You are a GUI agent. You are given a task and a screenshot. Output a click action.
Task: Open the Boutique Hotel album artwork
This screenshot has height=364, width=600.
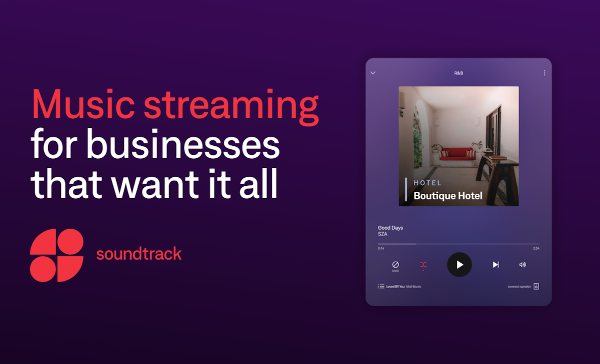tap(458, 145)
